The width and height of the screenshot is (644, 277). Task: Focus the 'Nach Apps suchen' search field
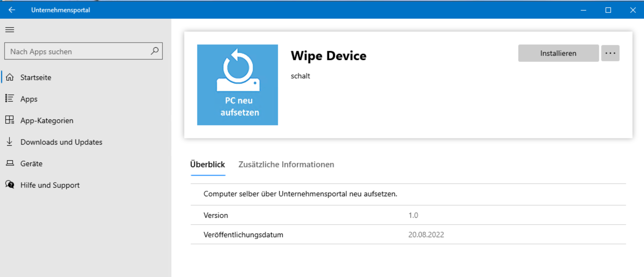point(77,51)
